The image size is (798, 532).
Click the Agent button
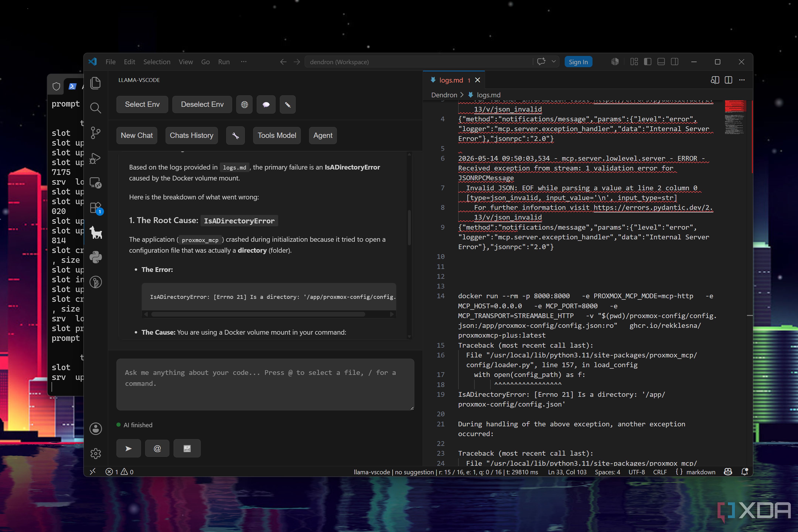click(x=323, y=136)
